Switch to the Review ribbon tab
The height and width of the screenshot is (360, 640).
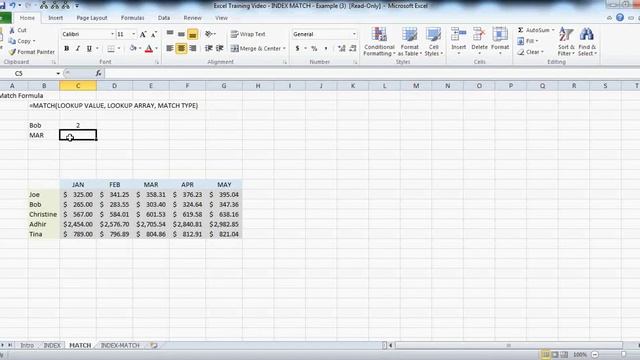(192, 18)
